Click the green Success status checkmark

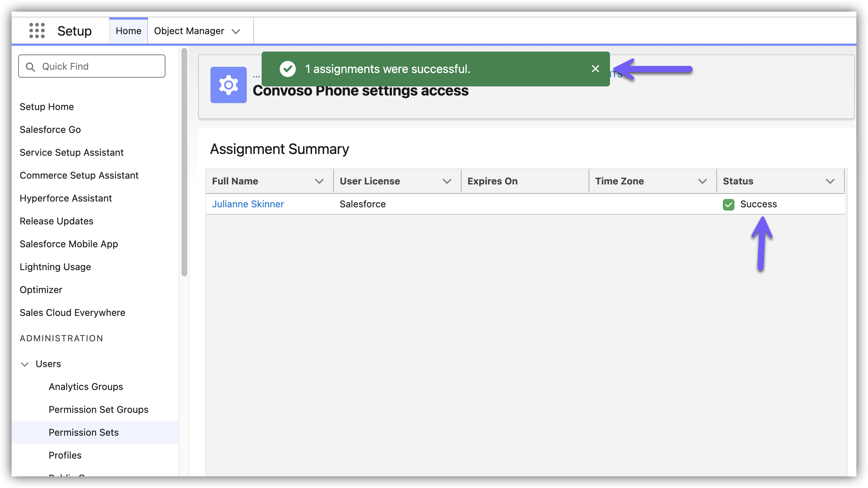728,204
